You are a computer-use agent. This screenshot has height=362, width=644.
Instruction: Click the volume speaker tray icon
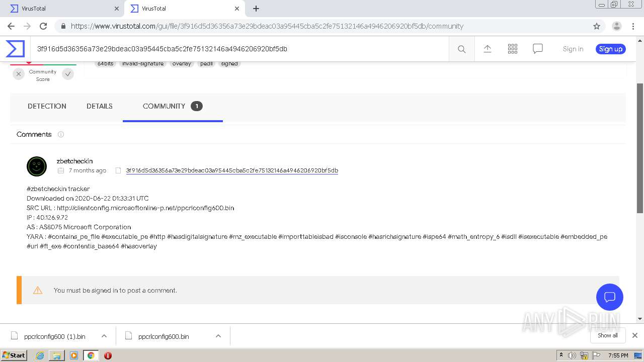(x=572, y=355)
